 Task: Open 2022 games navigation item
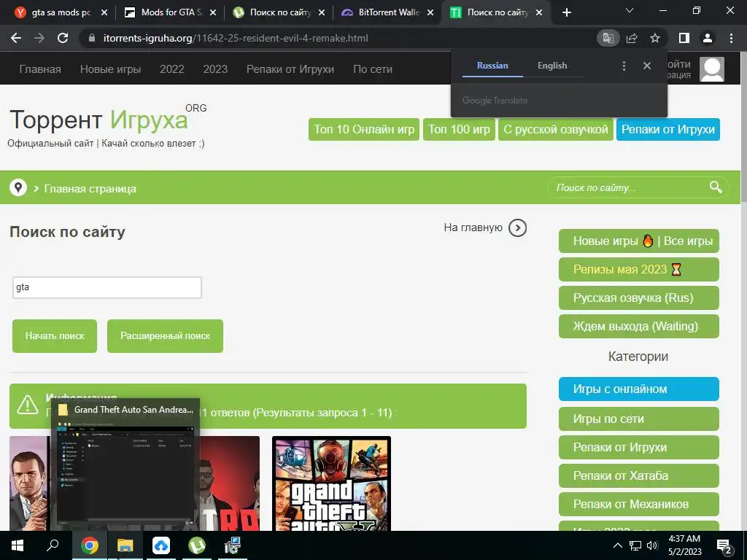click(x=172, y=69)
